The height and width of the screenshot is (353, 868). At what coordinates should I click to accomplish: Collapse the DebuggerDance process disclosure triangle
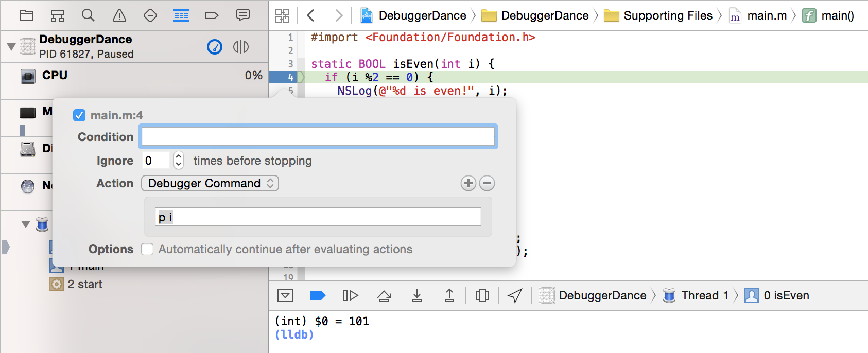[x=11, y=47]
